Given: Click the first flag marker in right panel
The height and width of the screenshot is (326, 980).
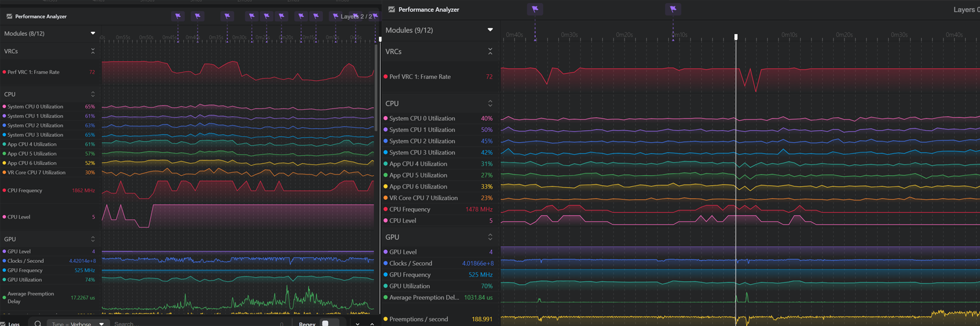Looking at the screenshot, I should click(535, 9).
